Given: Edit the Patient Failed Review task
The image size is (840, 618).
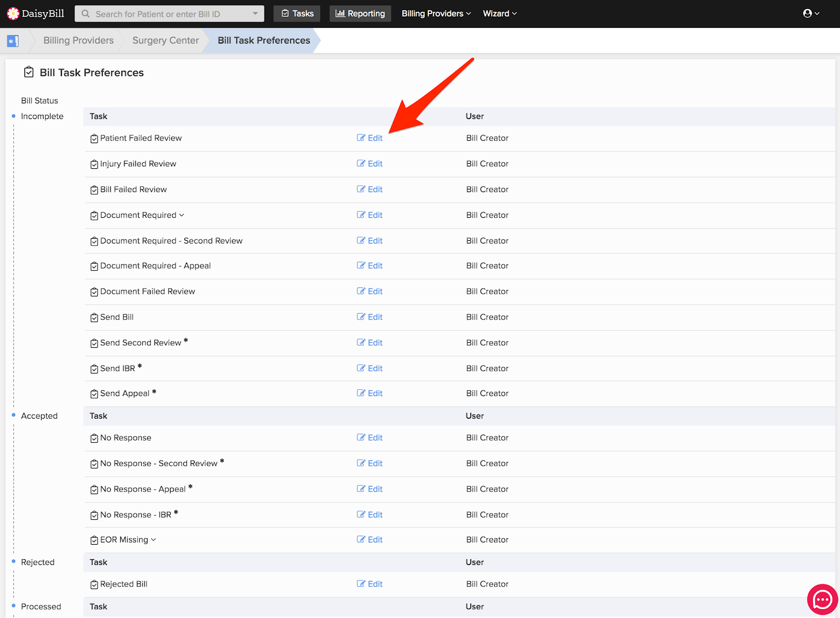Looking at the screenshot, I should coord(370,138).
